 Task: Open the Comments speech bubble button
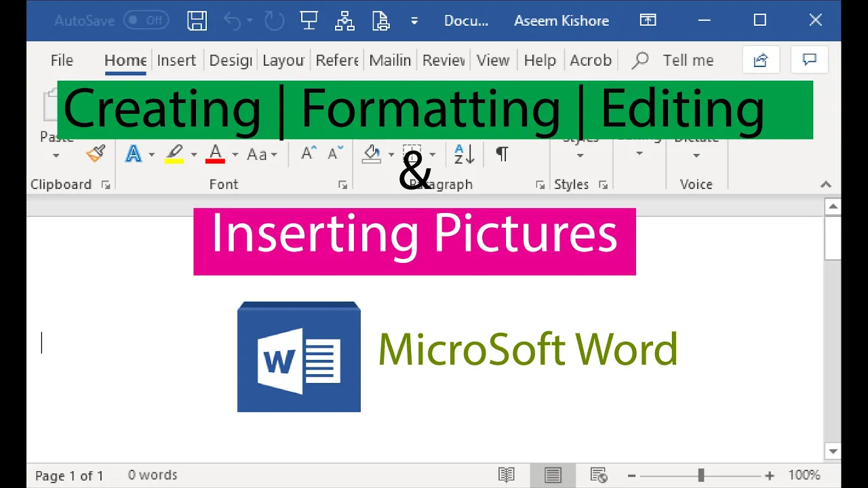(x=809, y=60)
